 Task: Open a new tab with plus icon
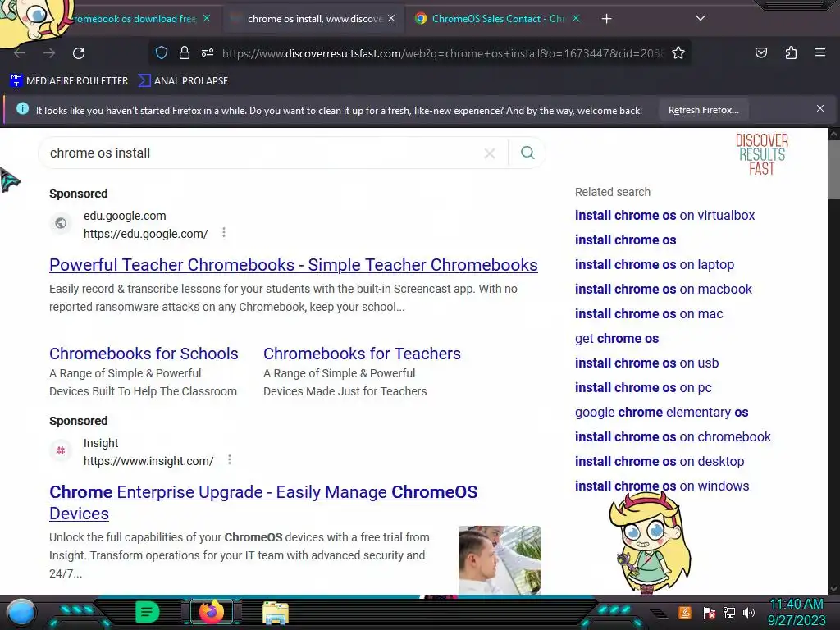606,19
